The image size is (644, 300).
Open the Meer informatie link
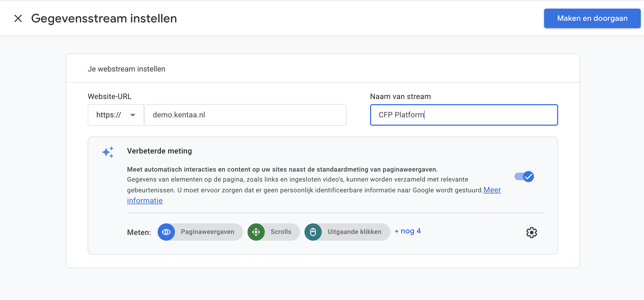(492, 190)
